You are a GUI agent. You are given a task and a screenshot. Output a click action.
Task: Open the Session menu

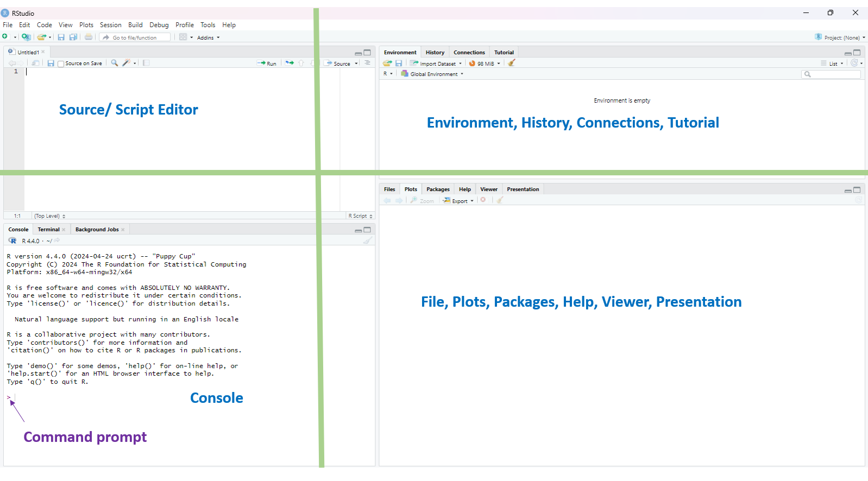pos(110,25)
